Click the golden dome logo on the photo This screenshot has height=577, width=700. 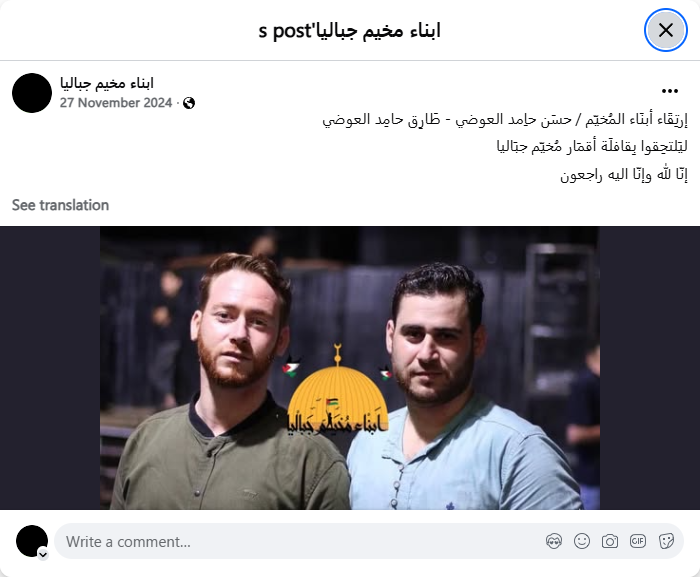coord(338,393)
